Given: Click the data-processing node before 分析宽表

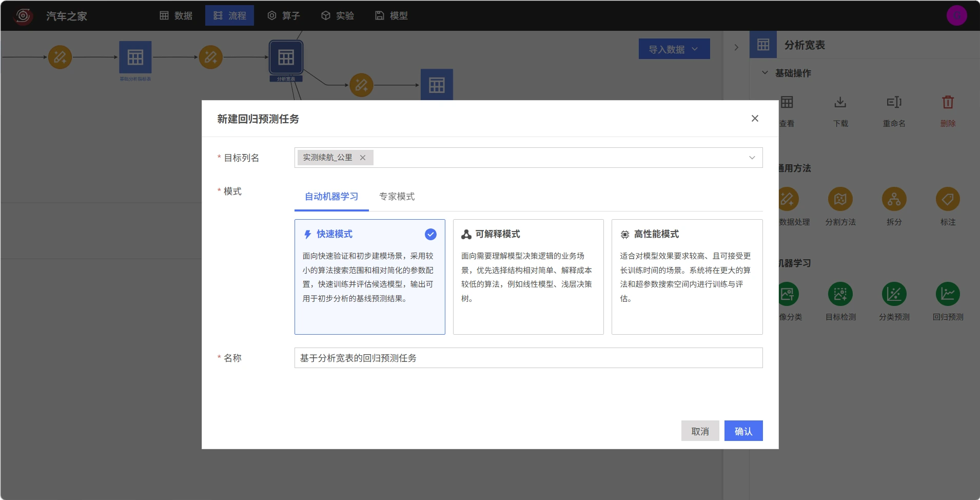Looking at the screenshot, I should click(x=211, y=57).
